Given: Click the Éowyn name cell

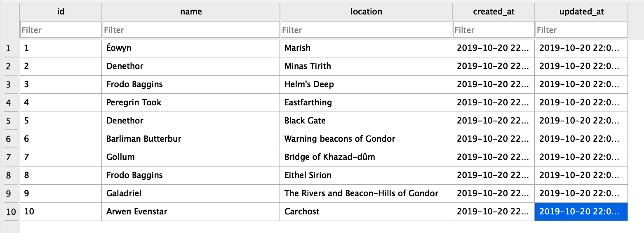Looking at the screenshot, I should (190, 48).
